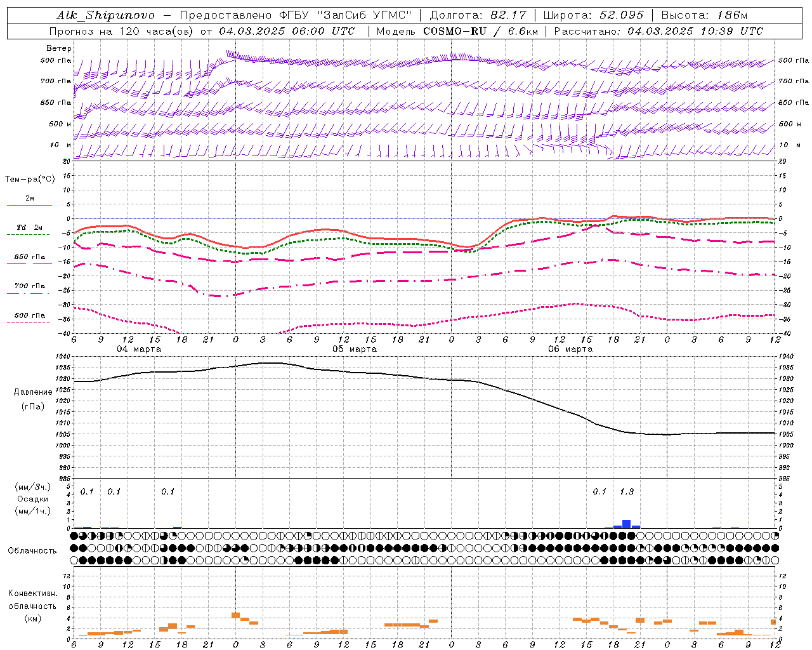Click the Облачность cloud cover label

coord(32,551)
